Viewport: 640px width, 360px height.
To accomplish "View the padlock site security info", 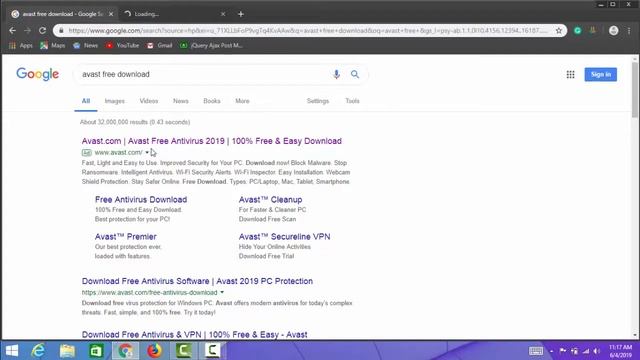I will click(61, 31).
